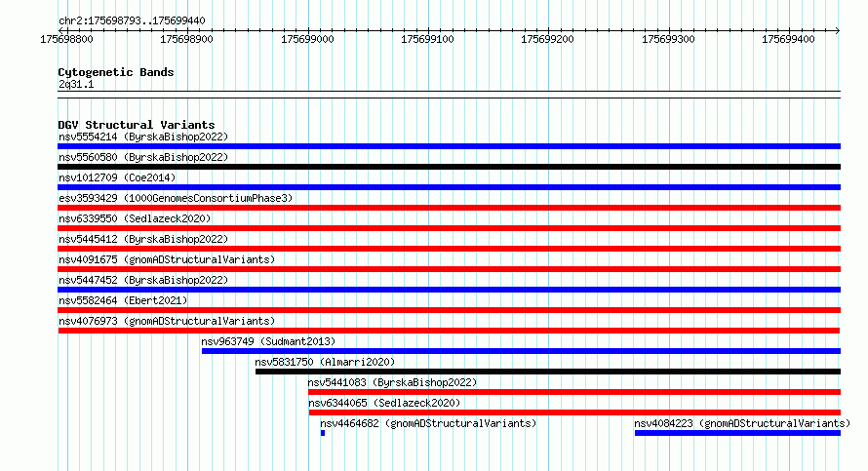This screenshot has width=868, height=471.
Task: Click ruler position 175699200
Action: 547,39
